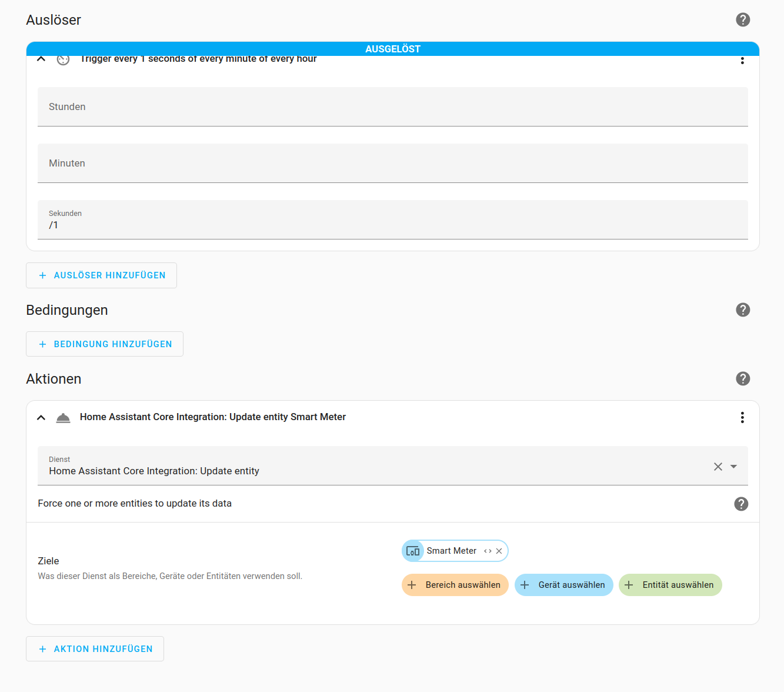Image resolution: width=784 pixels, height=692 pixels.
Task: Select Entität auswählen to add an entity target
Action: [x=670, y=585]
